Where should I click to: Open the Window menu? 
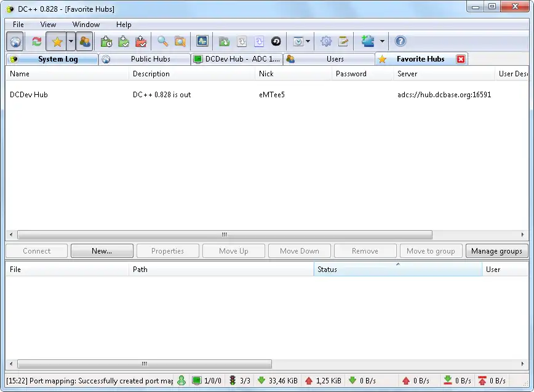(86, 25)
